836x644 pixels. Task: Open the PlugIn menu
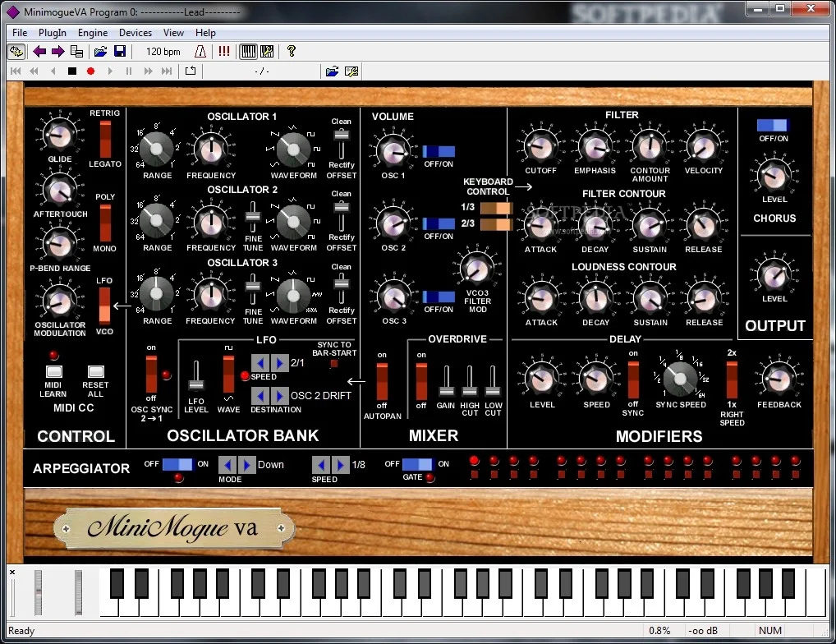coord(53,33)
